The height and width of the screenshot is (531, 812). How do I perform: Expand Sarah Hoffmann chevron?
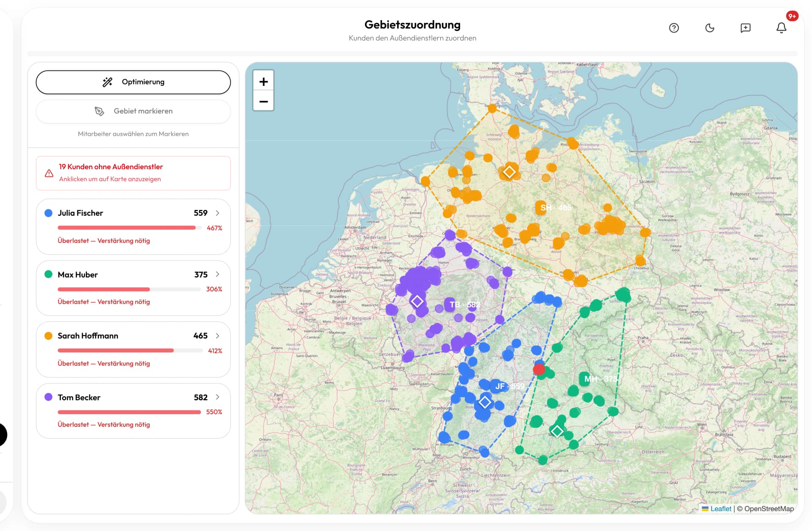point(217,336)
